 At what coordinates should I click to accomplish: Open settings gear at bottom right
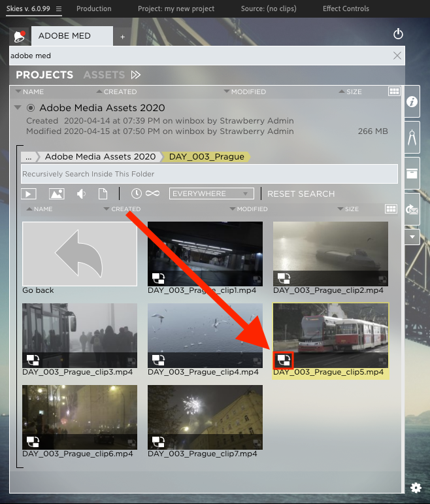click(416, 488)
